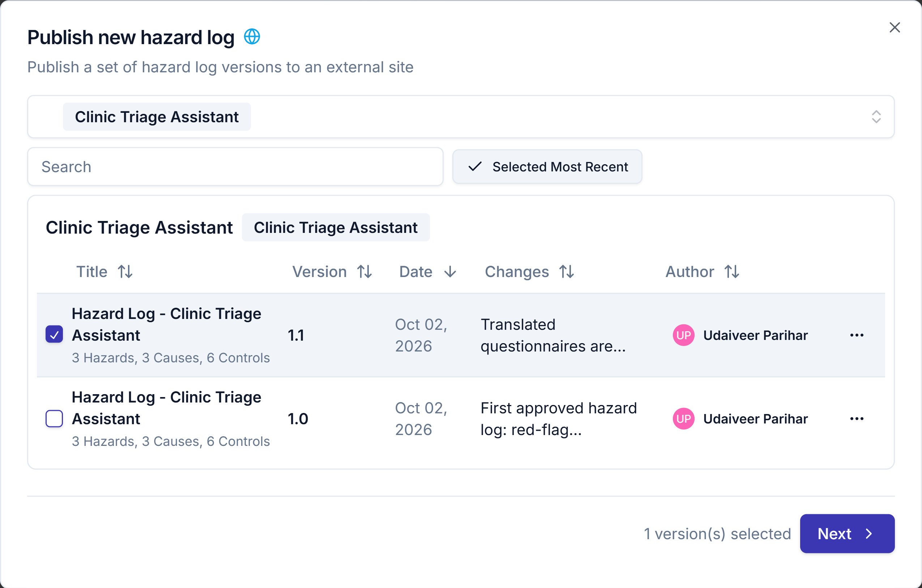Click hazards/causes/controls summary in version 1.0 row

[171, 441]
